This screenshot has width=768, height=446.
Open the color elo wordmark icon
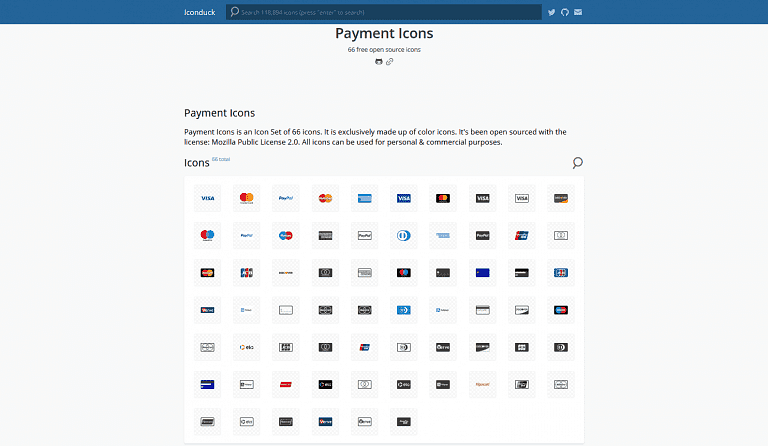pos(246,347)
